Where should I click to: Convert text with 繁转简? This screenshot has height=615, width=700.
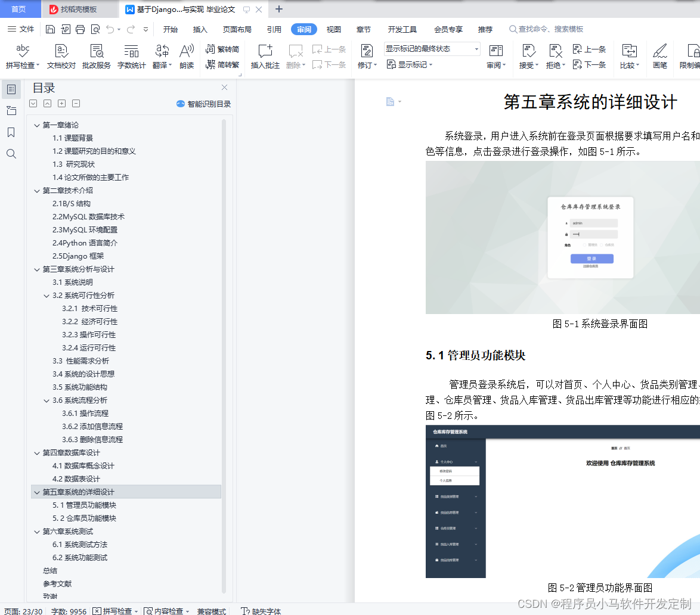click(x=222, y=48)
